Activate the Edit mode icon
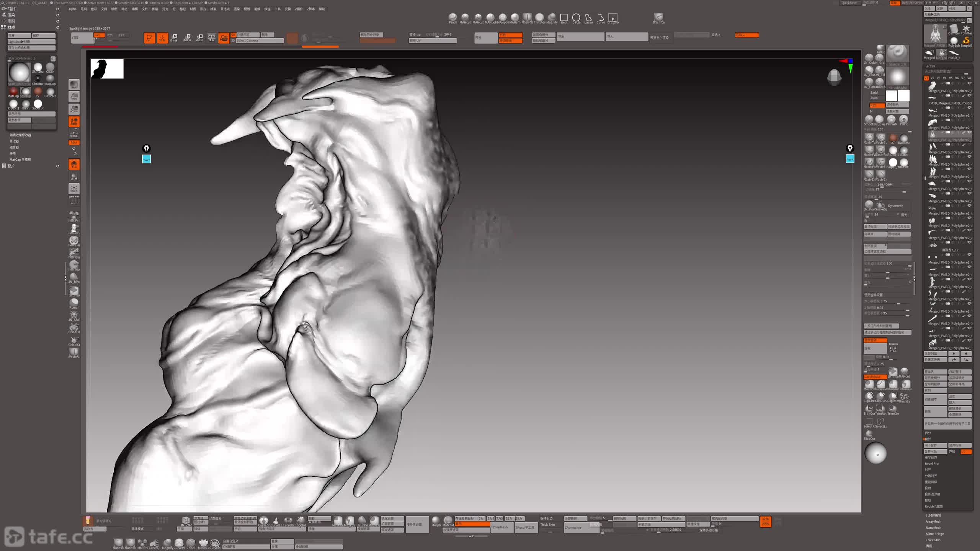980x551 pixels. pos(149,38)
